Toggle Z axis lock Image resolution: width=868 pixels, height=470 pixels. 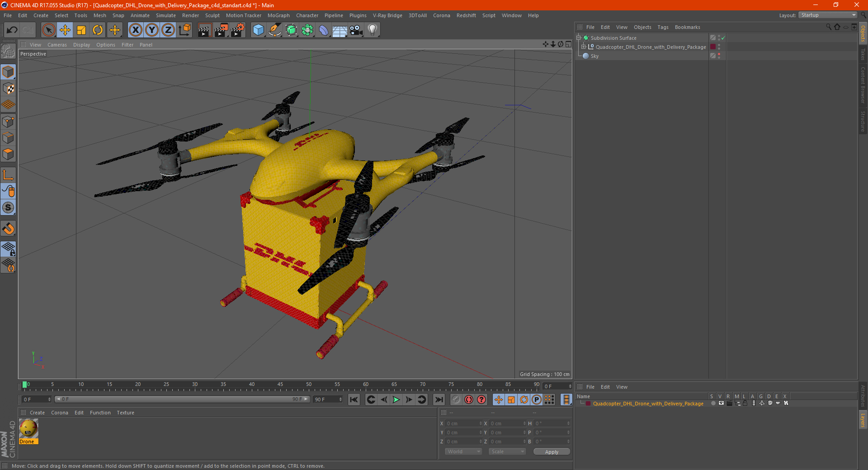pos(168,30)
